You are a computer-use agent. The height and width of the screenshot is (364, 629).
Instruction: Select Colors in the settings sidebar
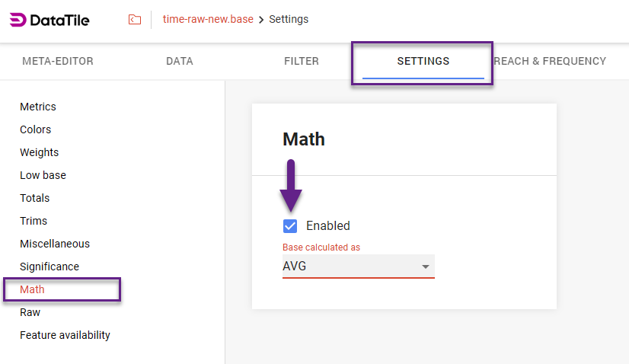pos(36,129)
